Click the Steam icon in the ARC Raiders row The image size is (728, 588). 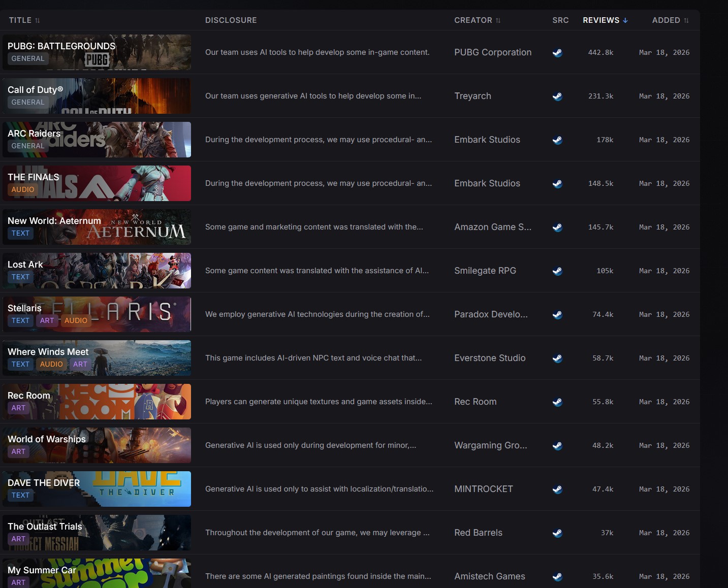point(557,140)
